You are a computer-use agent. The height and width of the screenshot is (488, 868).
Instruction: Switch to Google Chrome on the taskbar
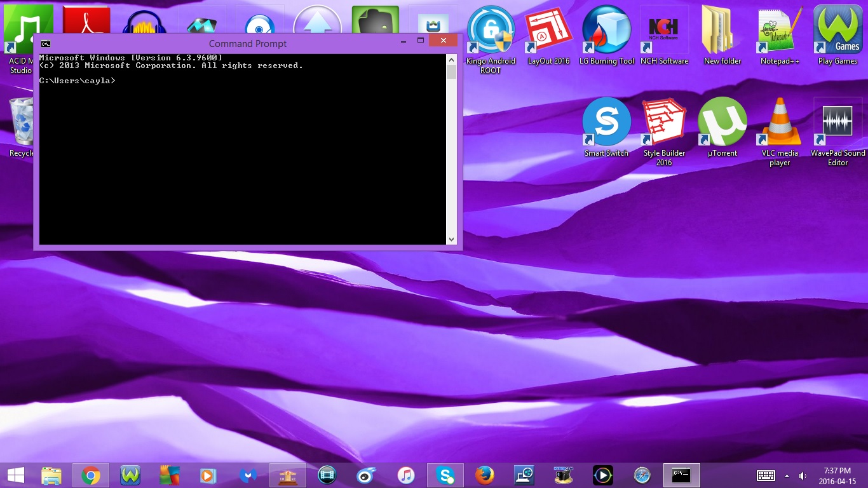[91, 475]
